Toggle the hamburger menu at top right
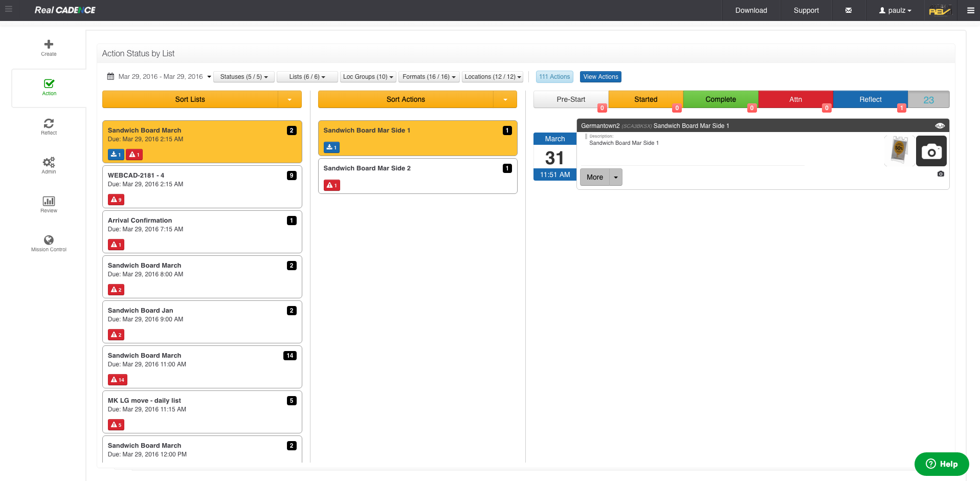Screen dimensions: 980x481 coord(971,10)
